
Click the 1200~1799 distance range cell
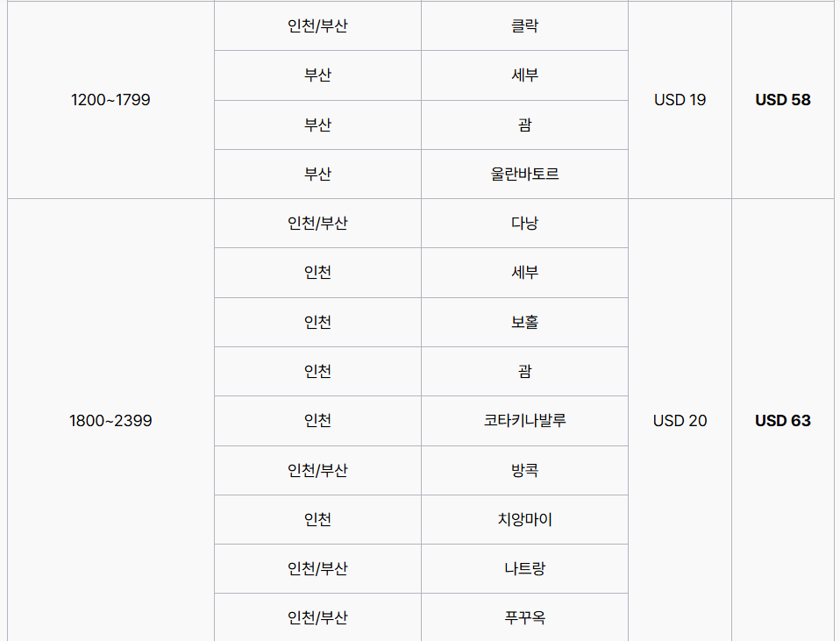[110, 100]
